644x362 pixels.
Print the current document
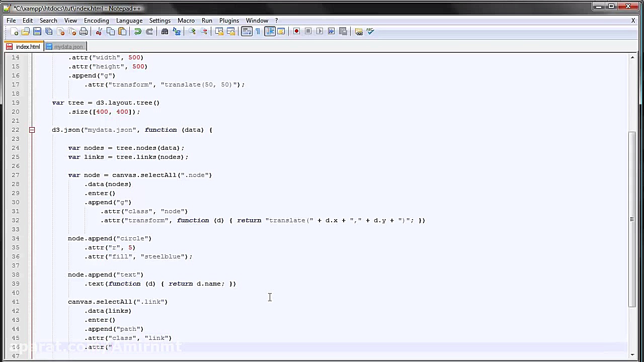coord(84,31)
